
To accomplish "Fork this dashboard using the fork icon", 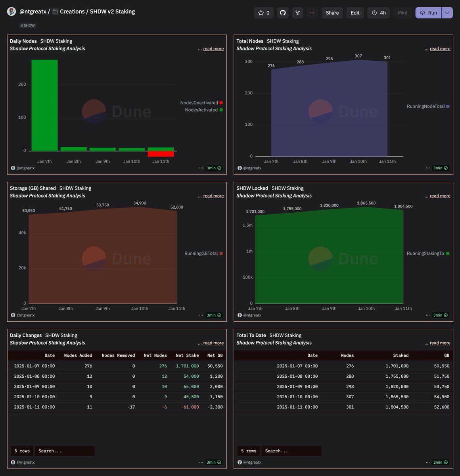I will click(x=297, y=13).
